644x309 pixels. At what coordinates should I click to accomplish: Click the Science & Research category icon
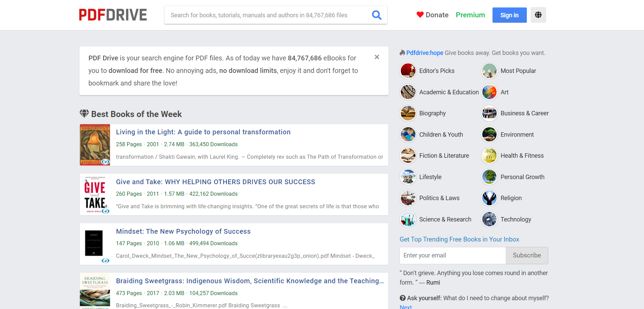pyautogui.click(x=408, y=219)
